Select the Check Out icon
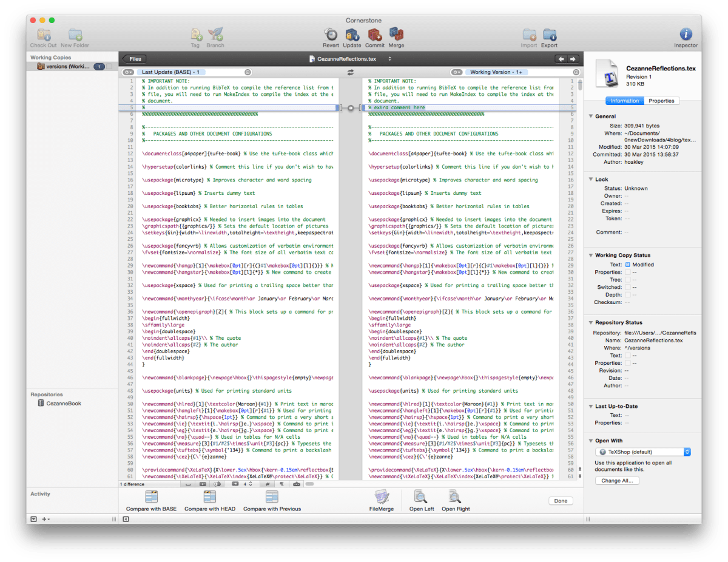Image resolution: width=728 pixels, height=562 pixels. pos(42,35)
